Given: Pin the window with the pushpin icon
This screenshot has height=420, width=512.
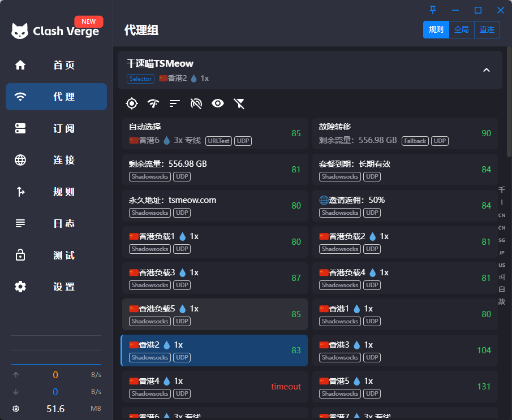Looking at the screenshot, I should (433, 10).
